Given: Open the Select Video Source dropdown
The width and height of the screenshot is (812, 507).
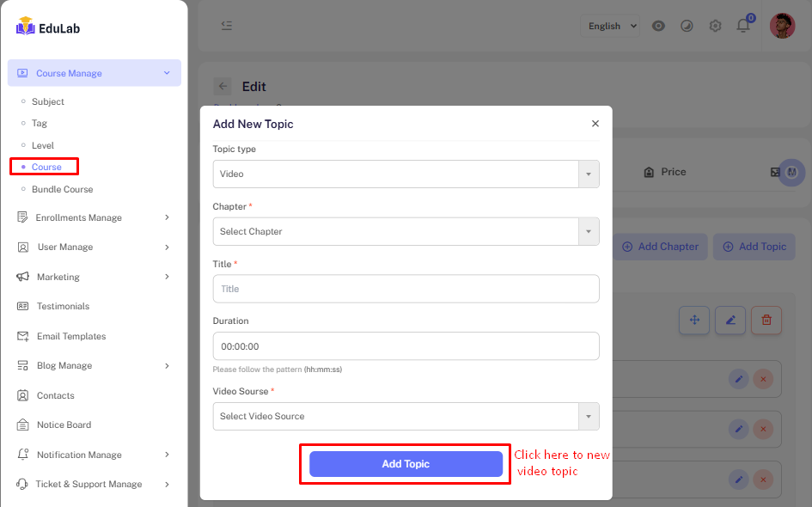Looking at the screenshot, I should 406,416.
